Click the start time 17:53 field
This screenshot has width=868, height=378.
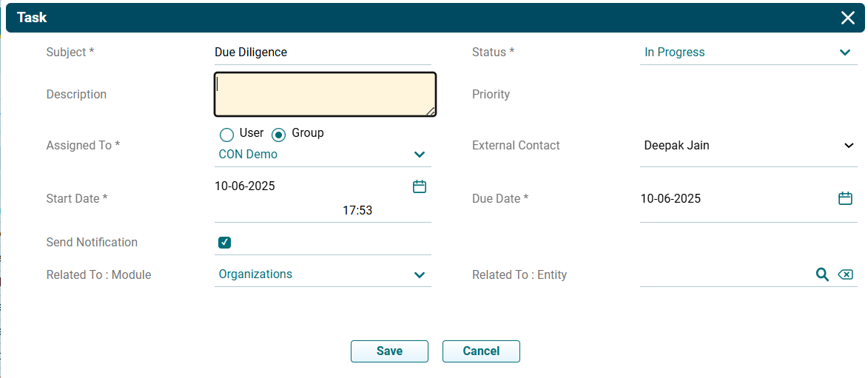pyautogui.click(x=357, y=211)
